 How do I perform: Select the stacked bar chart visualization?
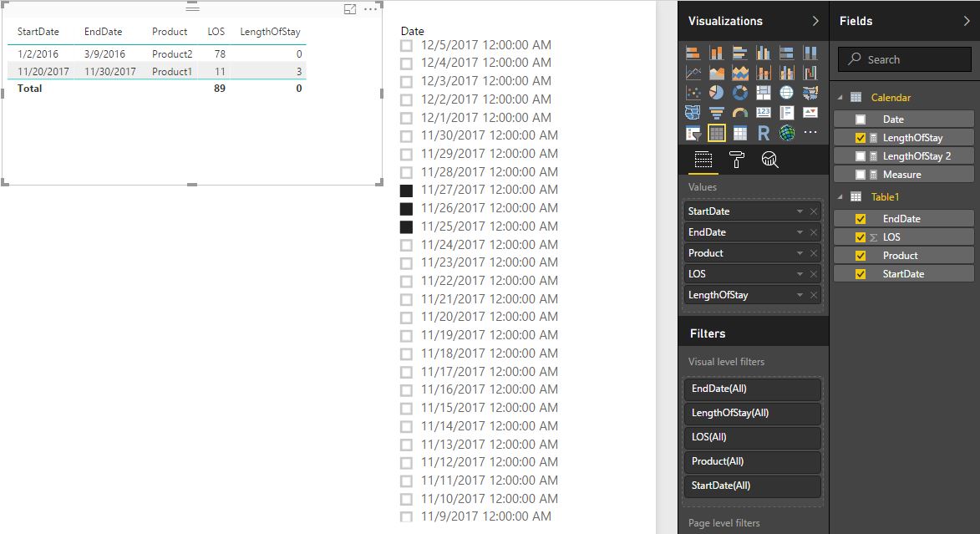693,53
